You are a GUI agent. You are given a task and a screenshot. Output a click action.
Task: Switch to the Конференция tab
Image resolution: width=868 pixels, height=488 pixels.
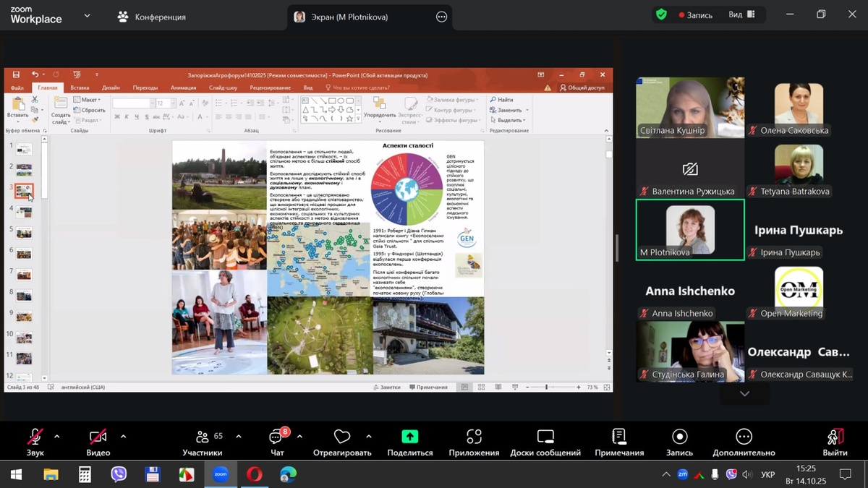[x=152, y=17]
